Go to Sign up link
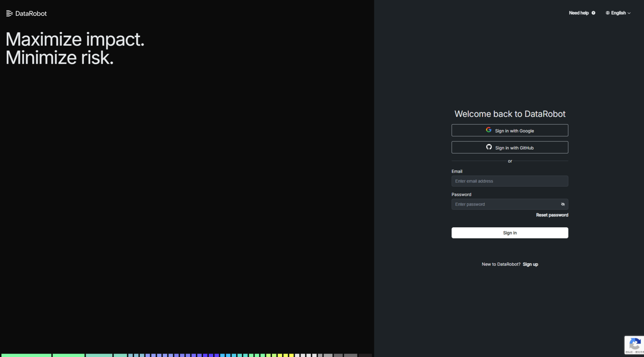 tap(530, 264)
